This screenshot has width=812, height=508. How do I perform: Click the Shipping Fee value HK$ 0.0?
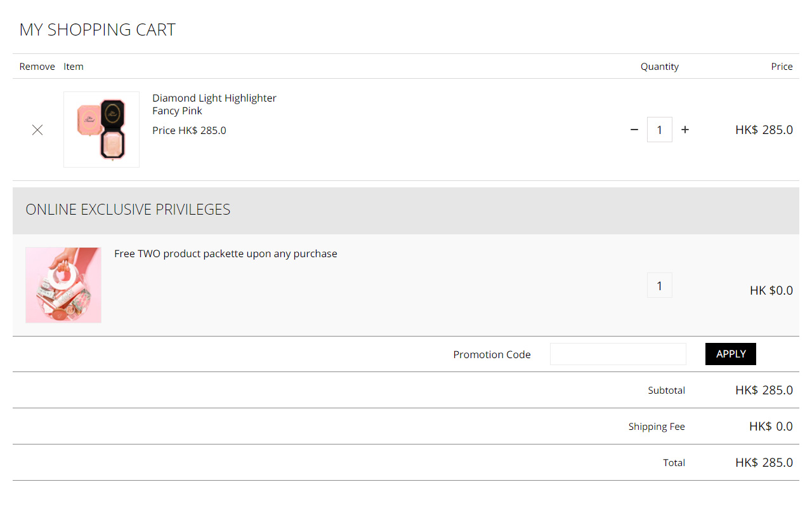tap(771, 426)
